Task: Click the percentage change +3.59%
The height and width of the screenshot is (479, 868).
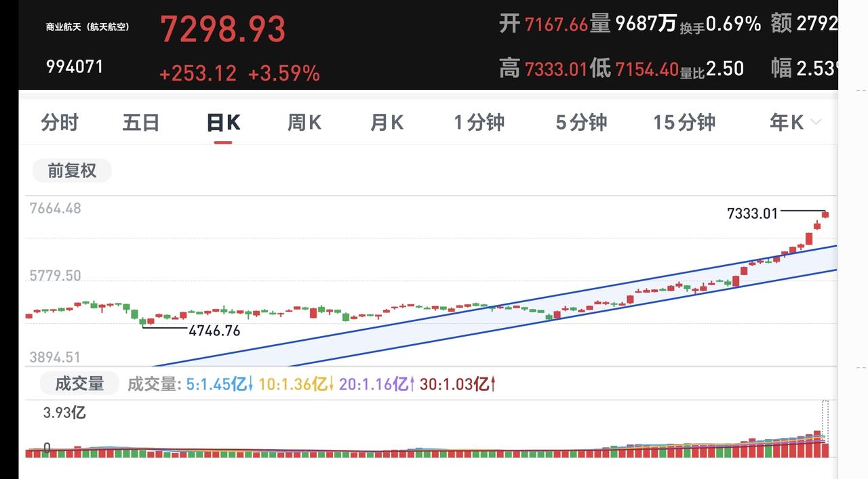Action: point(283,73)
